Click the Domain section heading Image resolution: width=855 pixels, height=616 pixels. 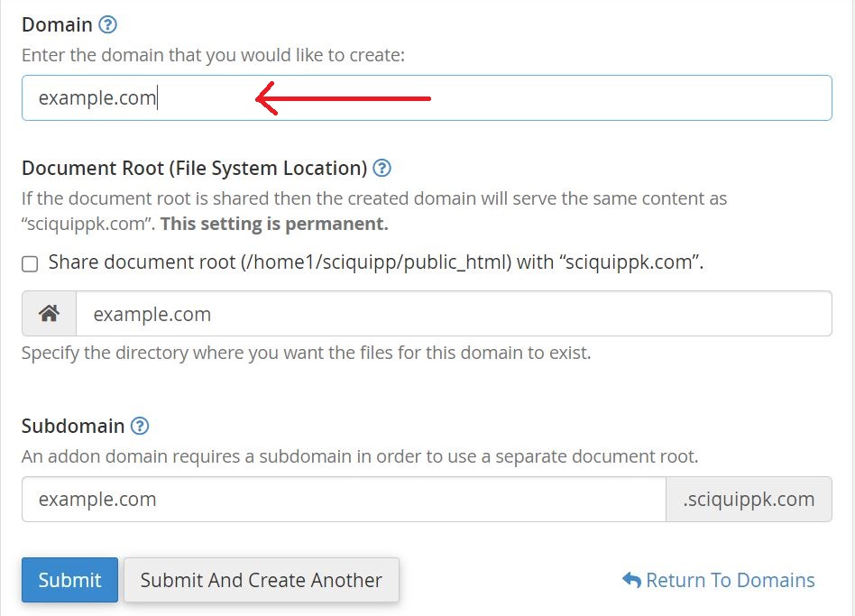click(x=57, y=24)
